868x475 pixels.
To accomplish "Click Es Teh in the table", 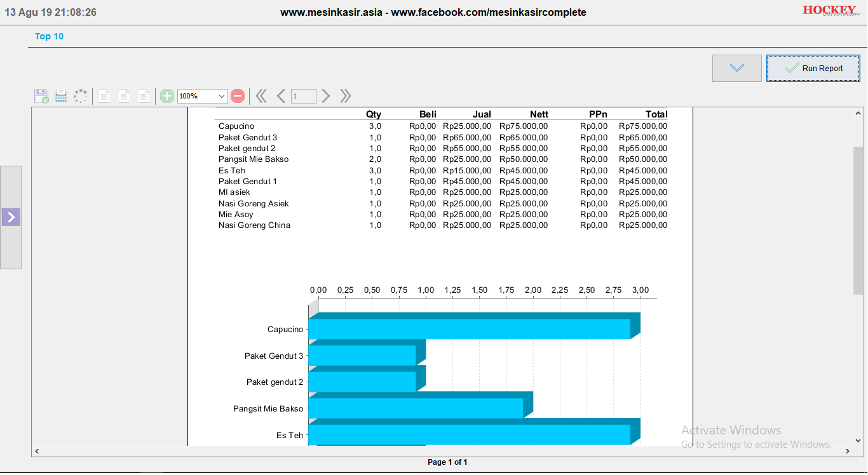I will [232, 170].
